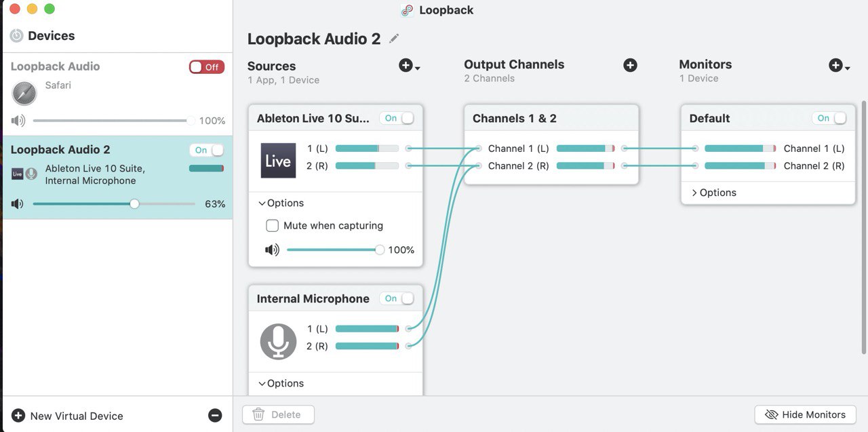Click the '1 Device' text under Monitors
This screenshot has height=432, width=868.
coord(698,79)
